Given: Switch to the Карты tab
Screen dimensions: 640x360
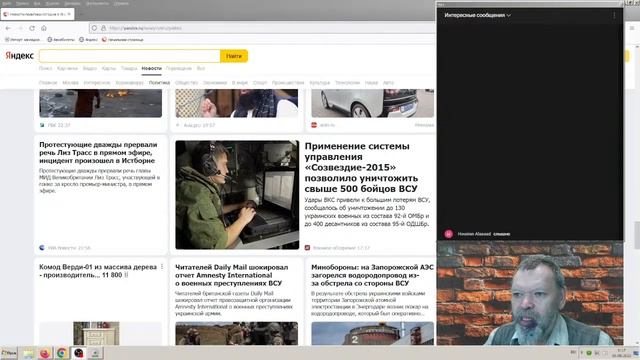Looking at the screenshot, I should pos(109,69).
